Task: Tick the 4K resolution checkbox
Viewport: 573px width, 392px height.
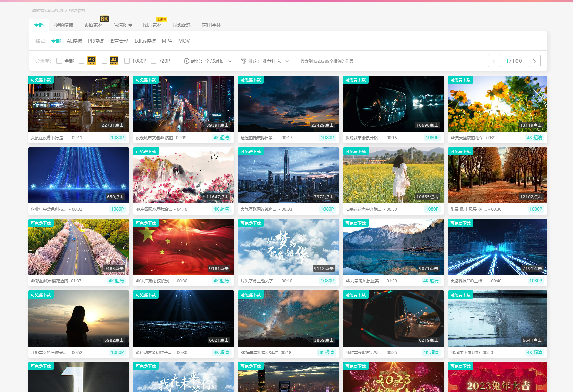Action: [104, 61]
